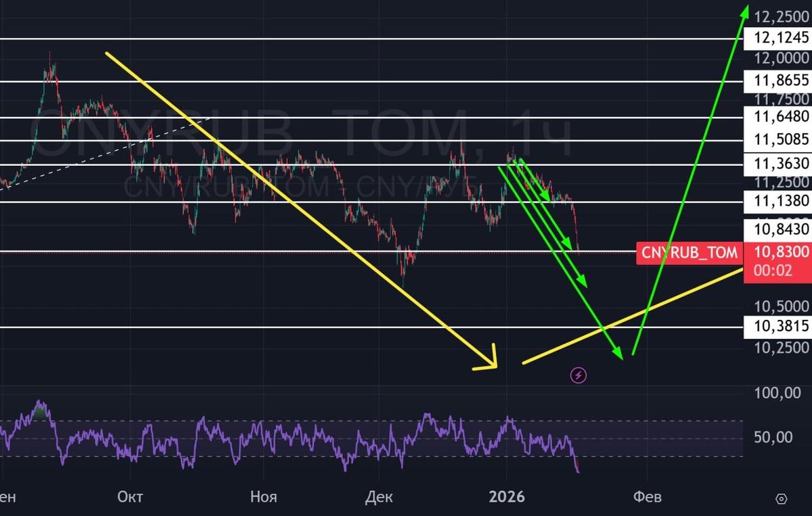Click the 12,2500 price axis tick
The width and height of the screenshot is (812, 516).
pyautogui.click(x=781, y=16)
